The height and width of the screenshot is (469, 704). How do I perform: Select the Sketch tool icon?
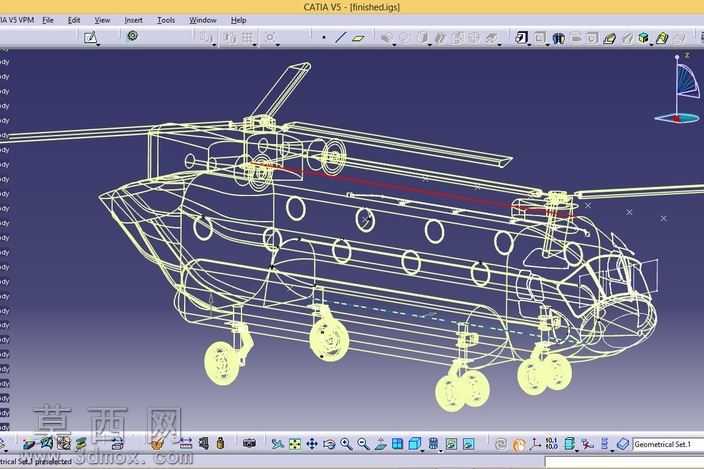pyautogui.click(x=90, y=37)
